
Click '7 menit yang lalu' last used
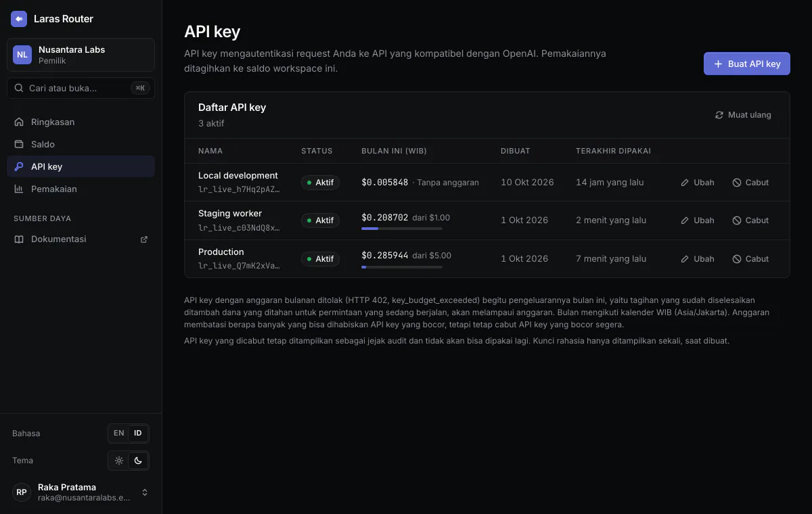[x=611, y=258]
